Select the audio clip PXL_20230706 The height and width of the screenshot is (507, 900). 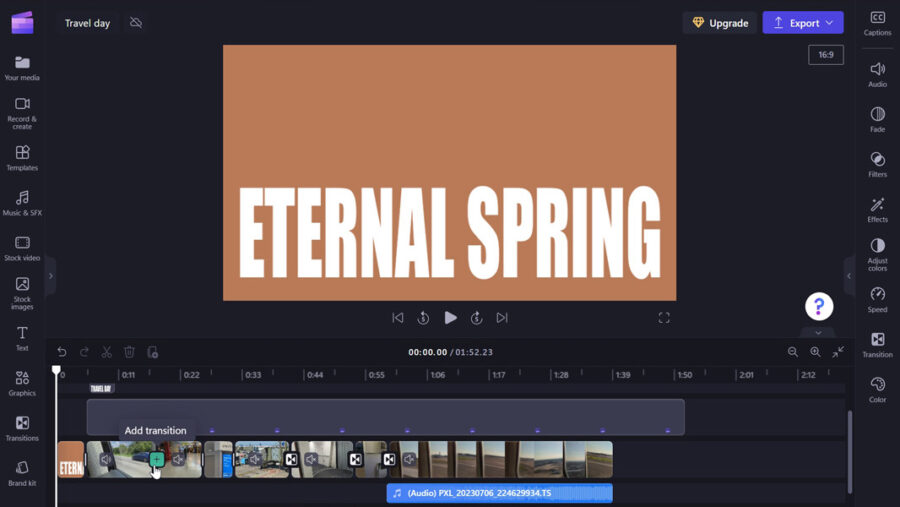(499, 493)
